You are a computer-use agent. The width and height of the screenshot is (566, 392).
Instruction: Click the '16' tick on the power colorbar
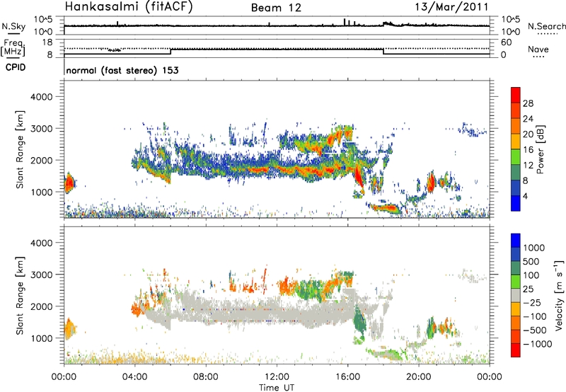click(x=528, y=150)
